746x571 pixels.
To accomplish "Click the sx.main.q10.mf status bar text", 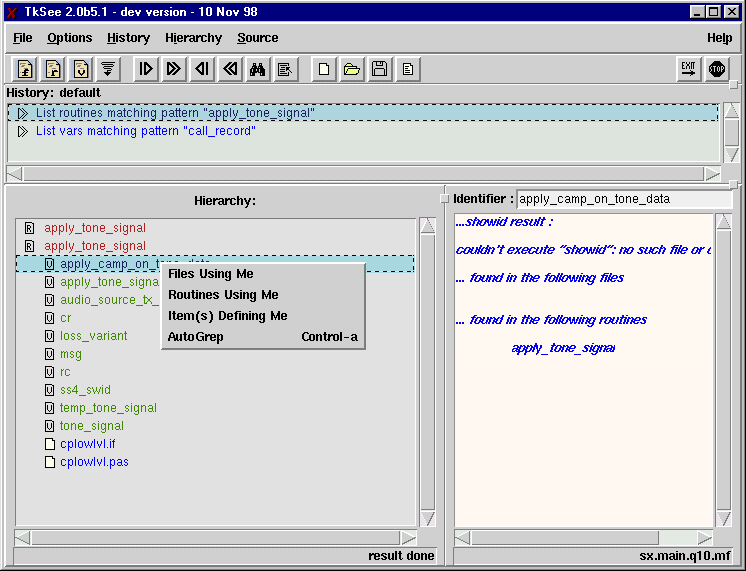I will tap(685, 556).
